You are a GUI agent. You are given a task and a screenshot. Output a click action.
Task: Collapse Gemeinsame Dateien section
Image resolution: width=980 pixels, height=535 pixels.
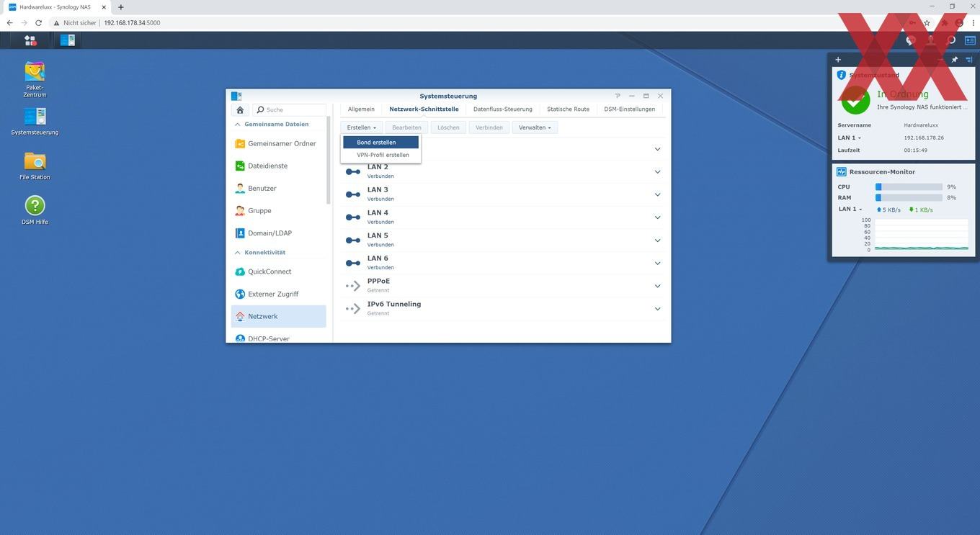[x=238, y=125]
